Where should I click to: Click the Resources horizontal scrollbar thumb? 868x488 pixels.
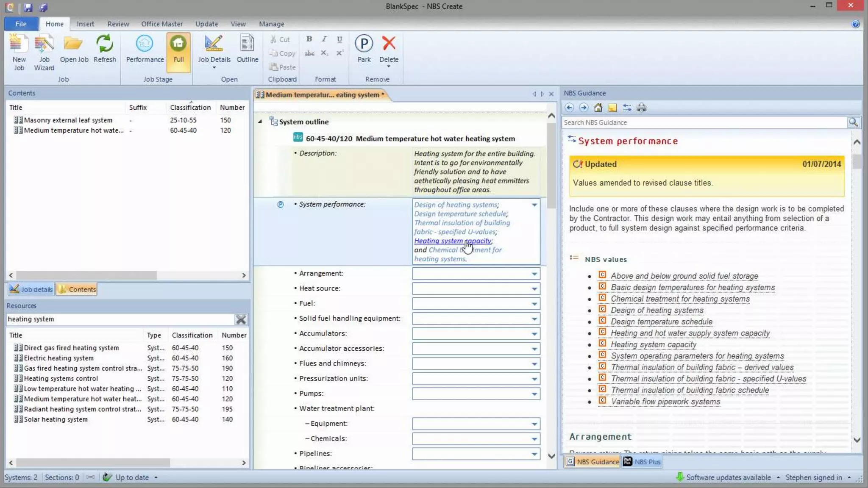tap(92, 463)
